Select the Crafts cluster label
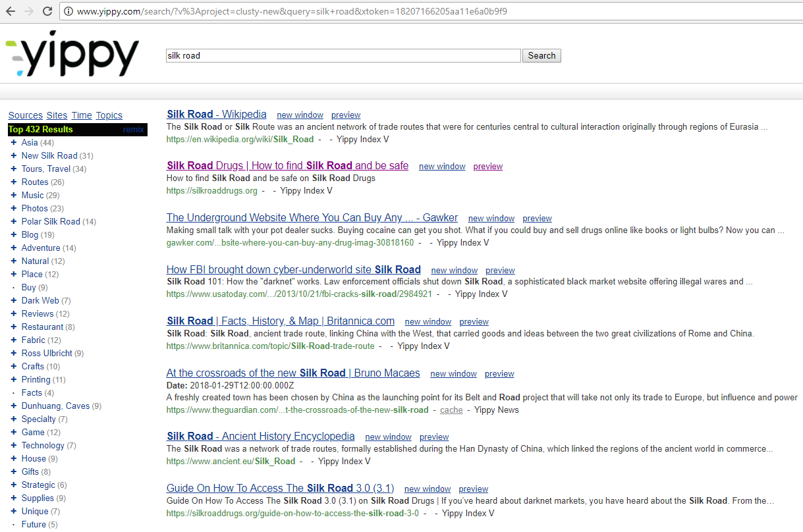 coord(33,366)
